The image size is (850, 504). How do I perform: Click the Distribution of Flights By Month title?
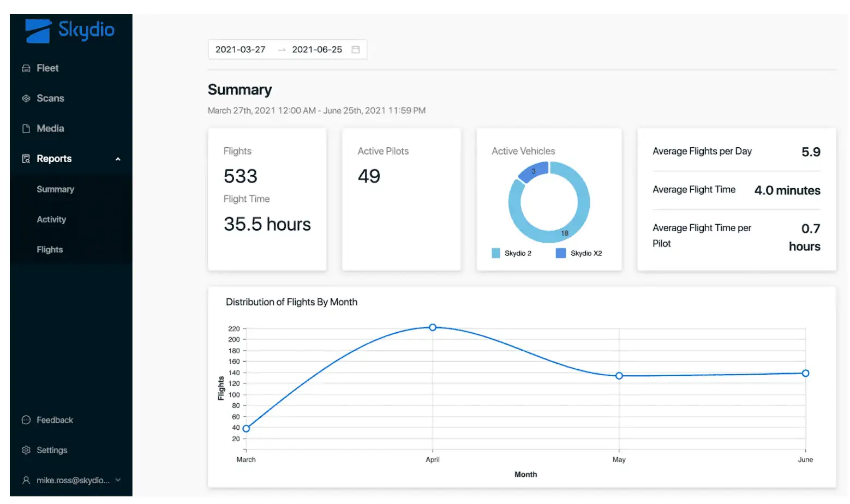tap(291, 302)
